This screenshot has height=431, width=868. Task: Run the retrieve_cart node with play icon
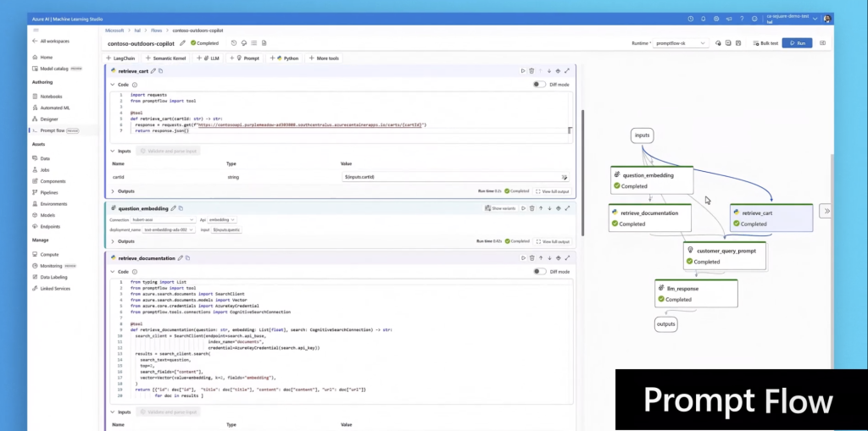[522, 71]
